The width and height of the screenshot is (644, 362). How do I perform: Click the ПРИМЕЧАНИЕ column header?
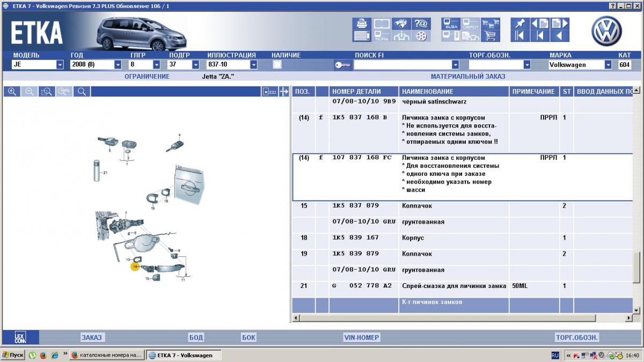point(533,92)
